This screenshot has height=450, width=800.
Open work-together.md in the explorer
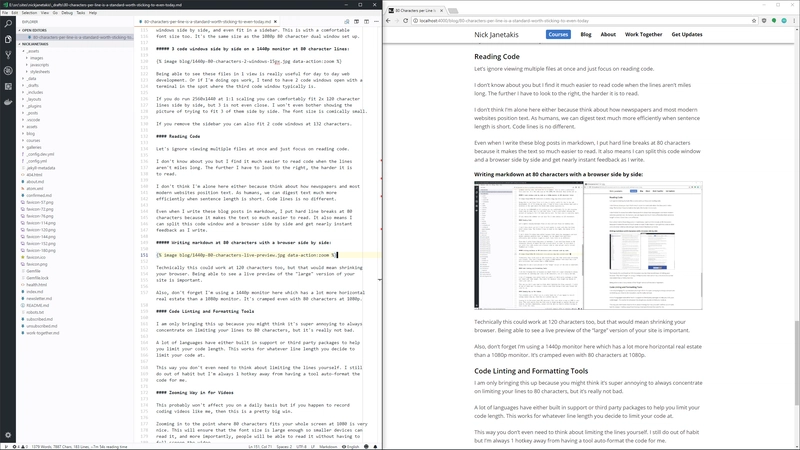click(42, 333)
